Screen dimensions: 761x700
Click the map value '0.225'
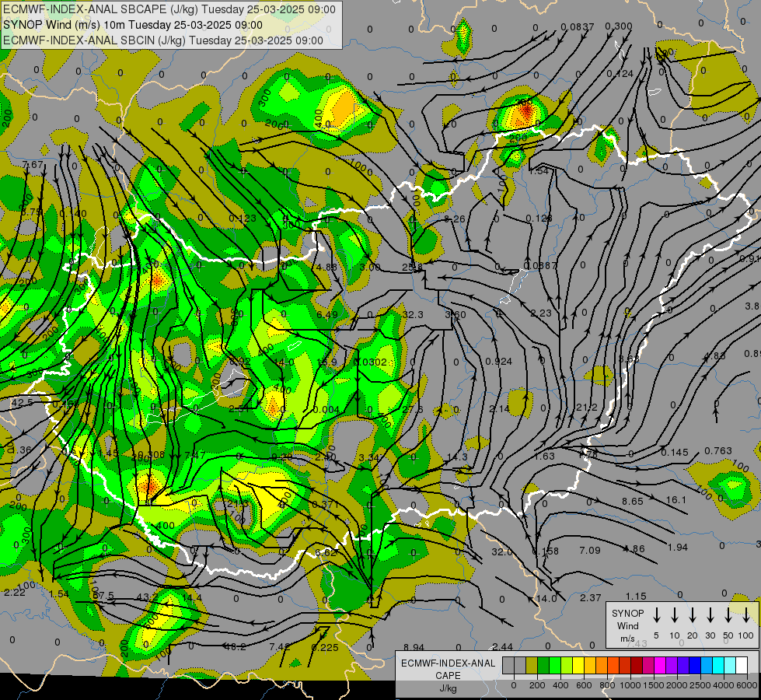(x=325, y=647)
